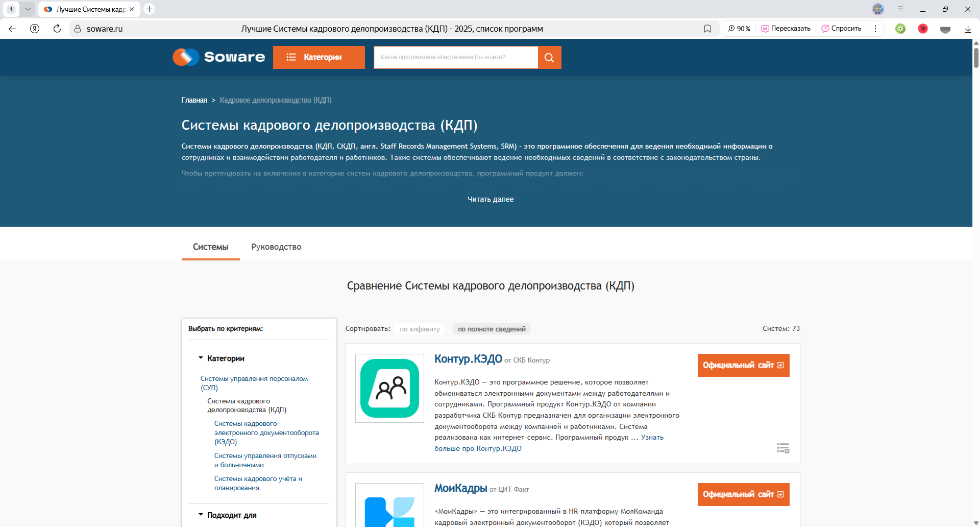The image size is (980, 529).
Task: Collapse the Подходит для filter section
Action: [x=227, y=515]
